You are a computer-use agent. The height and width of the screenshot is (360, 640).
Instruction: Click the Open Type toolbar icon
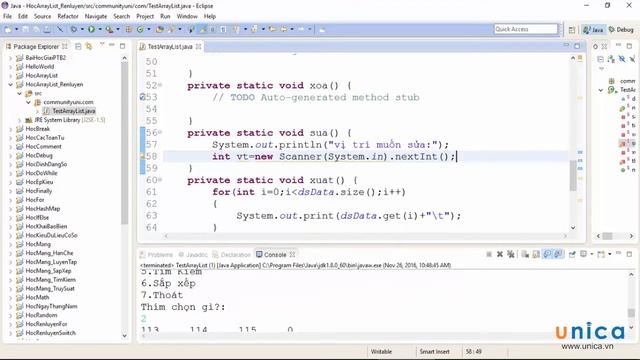160,29
